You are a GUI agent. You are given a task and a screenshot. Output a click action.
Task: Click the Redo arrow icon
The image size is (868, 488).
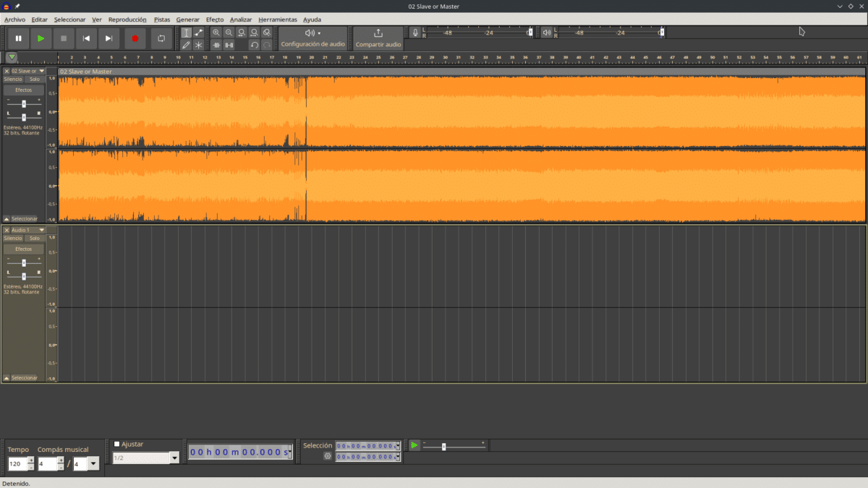[x=267, y=45]
